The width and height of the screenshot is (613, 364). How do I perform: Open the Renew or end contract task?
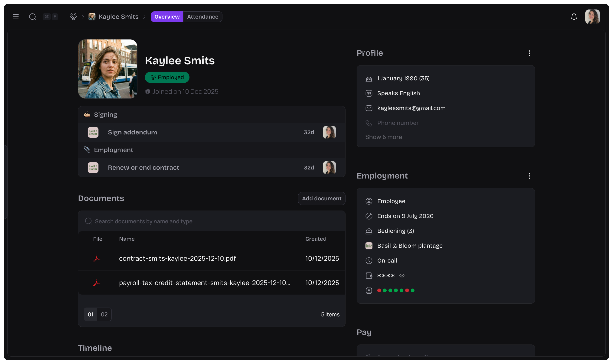pos(143,168)
